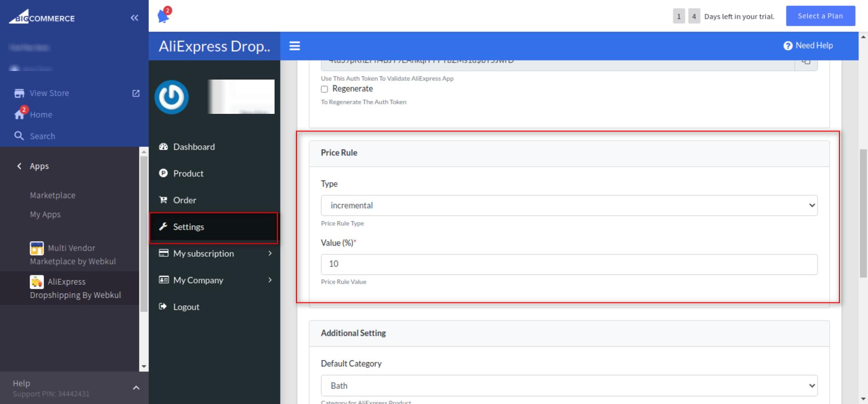Screen dimensions: 868x404
Task: Click the Select a Plan button
Action: 820,16
